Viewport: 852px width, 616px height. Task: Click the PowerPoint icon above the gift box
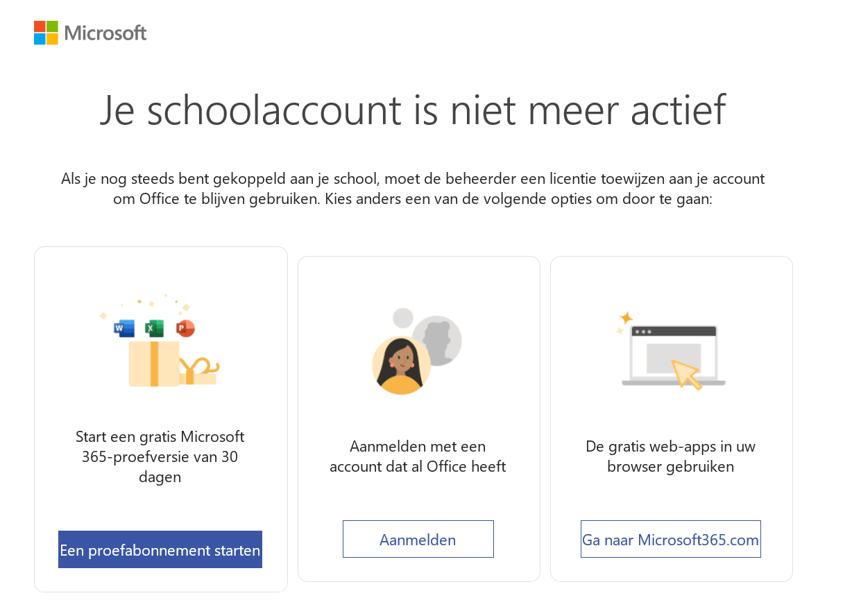tap(185, 328)
